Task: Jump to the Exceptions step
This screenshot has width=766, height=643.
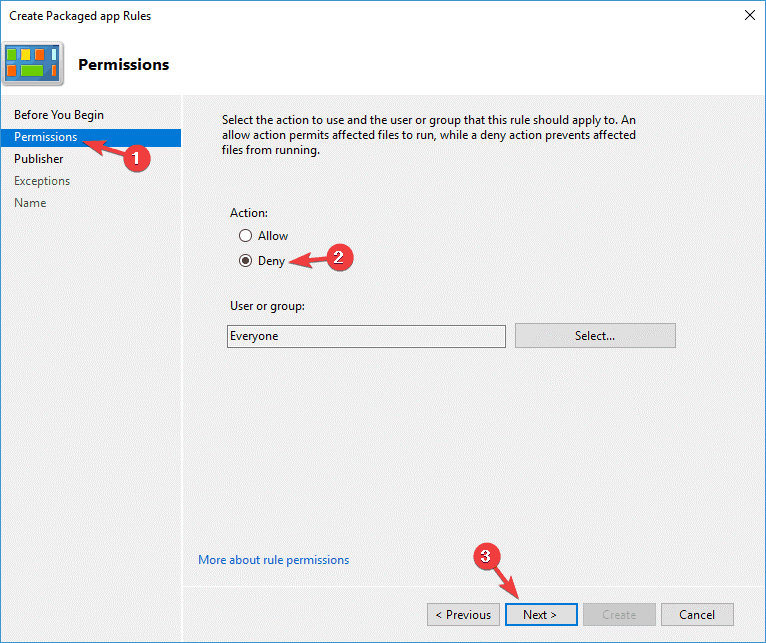Action: tap(42, 181)
